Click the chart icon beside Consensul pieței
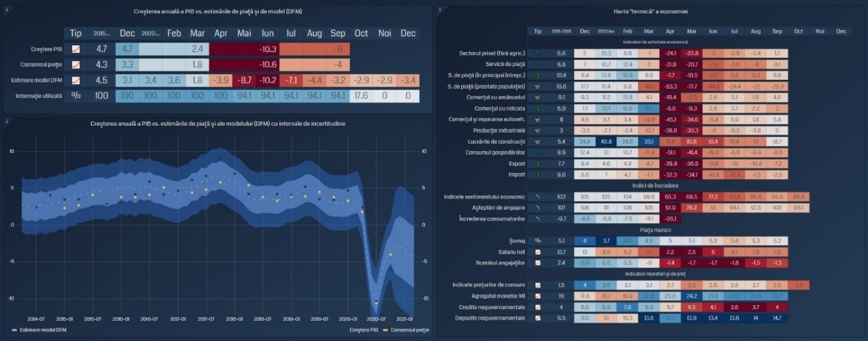 tap(76, 64)
